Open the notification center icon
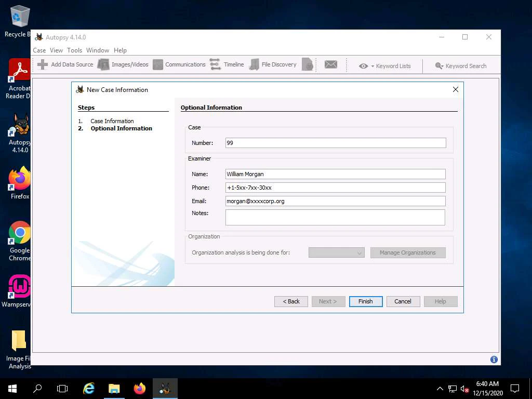 515,389
